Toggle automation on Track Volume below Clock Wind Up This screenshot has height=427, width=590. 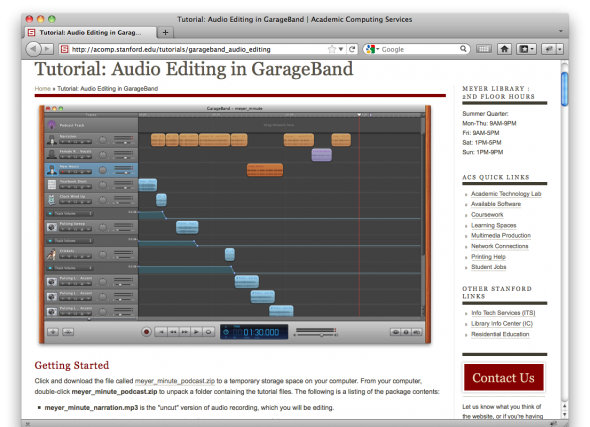(x=50, y=213)
